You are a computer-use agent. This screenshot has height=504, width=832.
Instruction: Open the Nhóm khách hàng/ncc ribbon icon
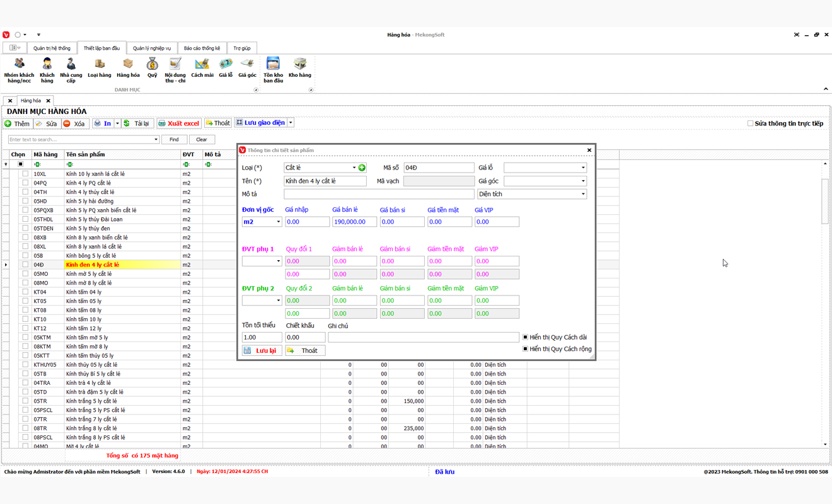pyautogui.click(x=19, y=69)
